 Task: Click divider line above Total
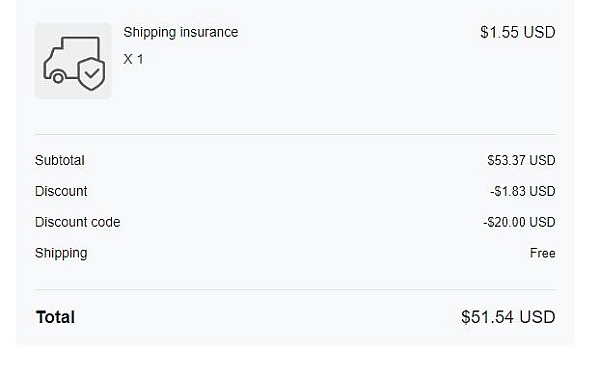coord(295,290)
